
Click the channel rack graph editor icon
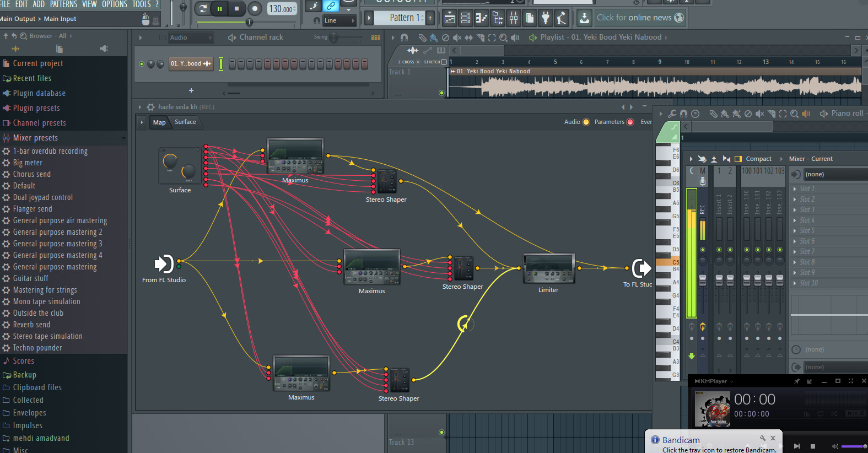pyautogui.click(x=375, y=37)
